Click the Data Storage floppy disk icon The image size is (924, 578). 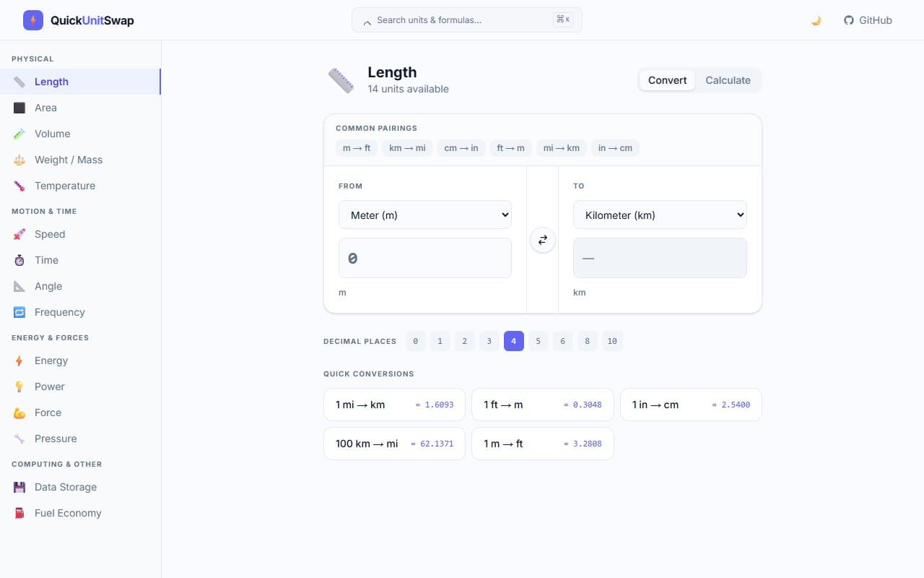pos(19,487)
